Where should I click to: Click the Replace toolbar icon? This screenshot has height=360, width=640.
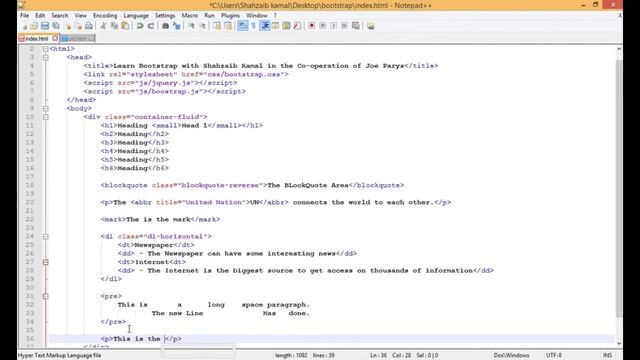tap(176, 26)
